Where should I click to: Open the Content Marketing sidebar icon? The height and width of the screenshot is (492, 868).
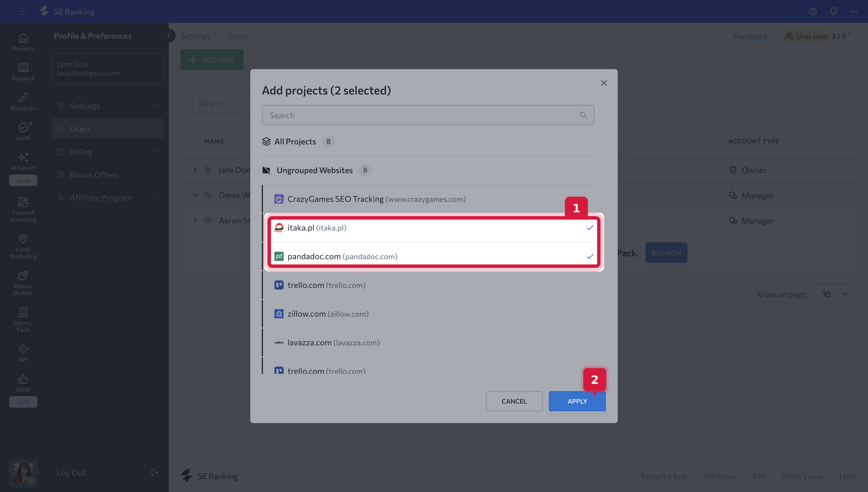(x=23, y=210)
